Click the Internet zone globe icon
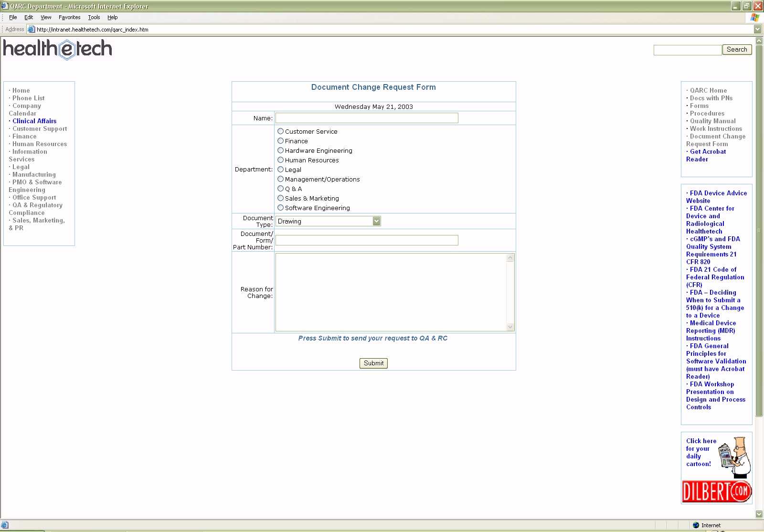The image size is (764, 532). (x=696, y=525)
